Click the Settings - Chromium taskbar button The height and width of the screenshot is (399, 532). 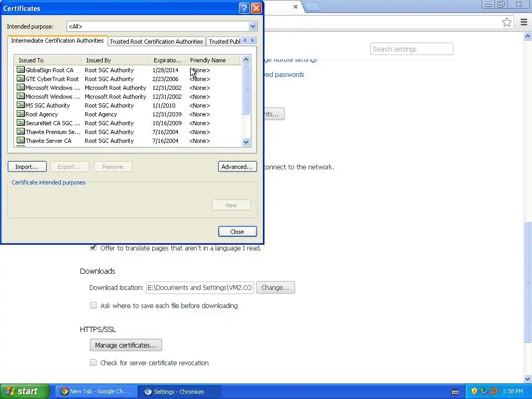coord(180,392)
